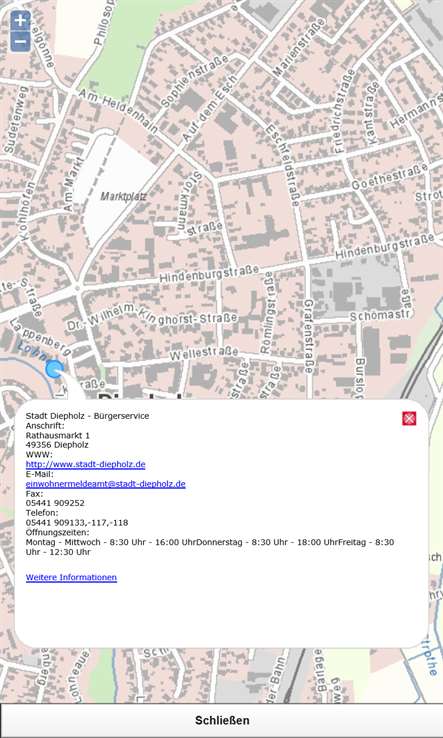Select the 'Kantstraße' street label
Viewport: 443px width, 738px height.
372,113
